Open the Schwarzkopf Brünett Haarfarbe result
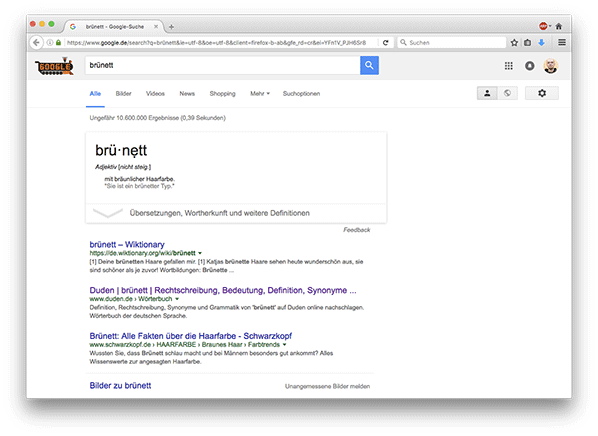 pyautogui.click(x=191, y=336)
